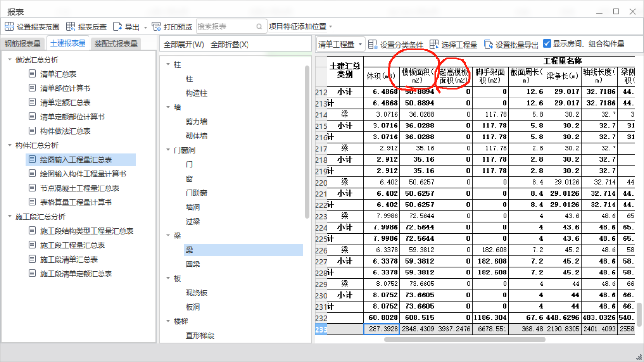The width and height of the screenshot is (644, 362).
Task: Select 构造柱 in component tree
Action: [x=196, y=93]
